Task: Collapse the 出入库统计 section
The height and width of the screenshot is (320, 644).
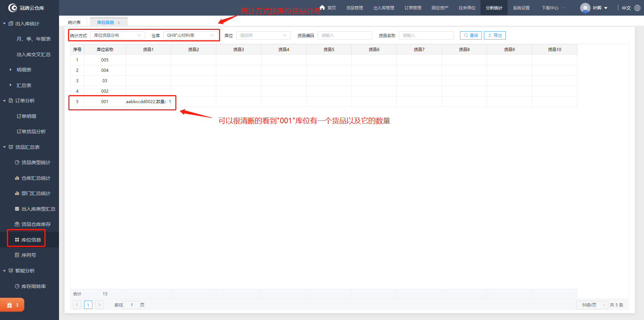Action: click(x=5, y=24)
